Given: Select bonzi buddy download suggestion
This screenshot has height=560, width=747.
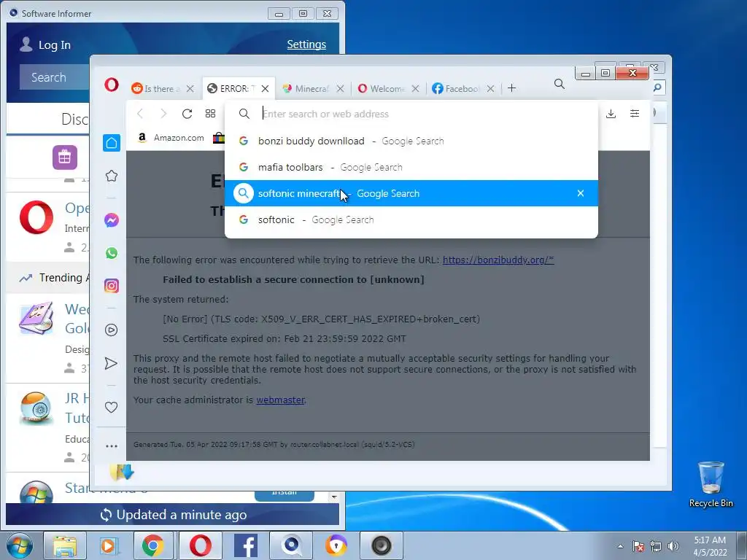Looking at the screenshot, I should point(411,141).
